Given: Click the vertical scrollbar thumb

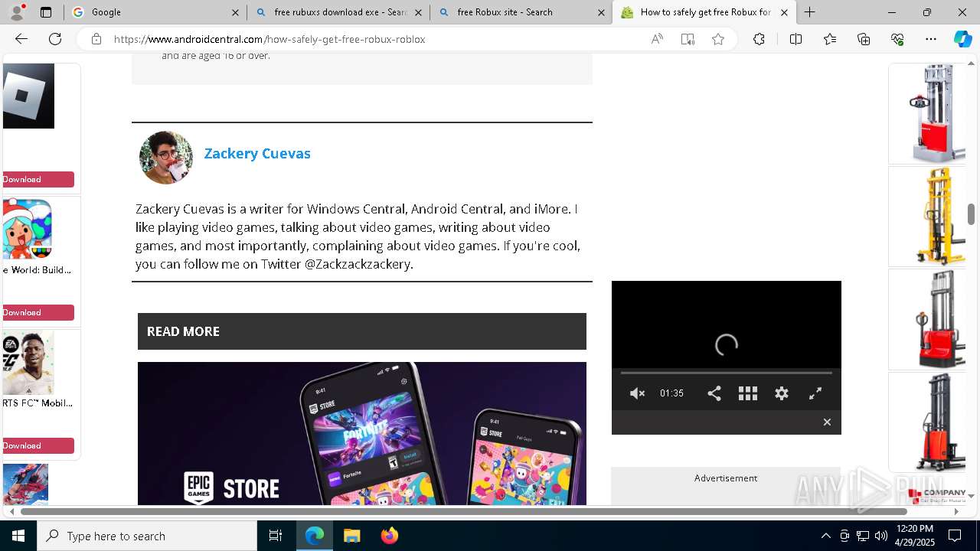Looking at the screenshot, I should click(x=972, y=215).
